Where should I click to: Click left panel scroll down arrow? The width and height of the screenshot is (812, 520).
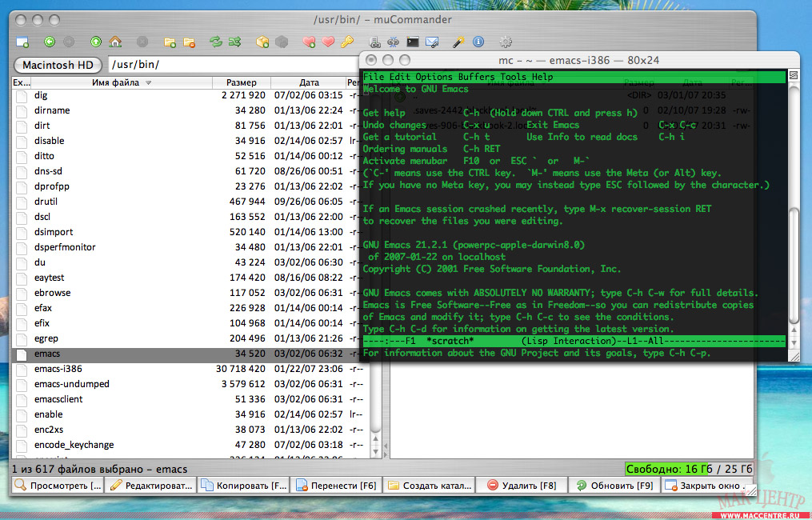(376, 451)
